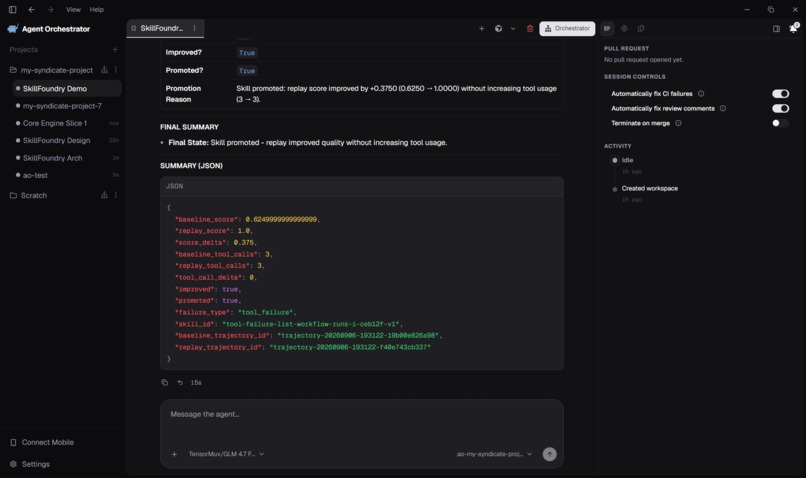Click the "skill_id" JSON line
Viewport: 806px width, 478px height.
289,324
